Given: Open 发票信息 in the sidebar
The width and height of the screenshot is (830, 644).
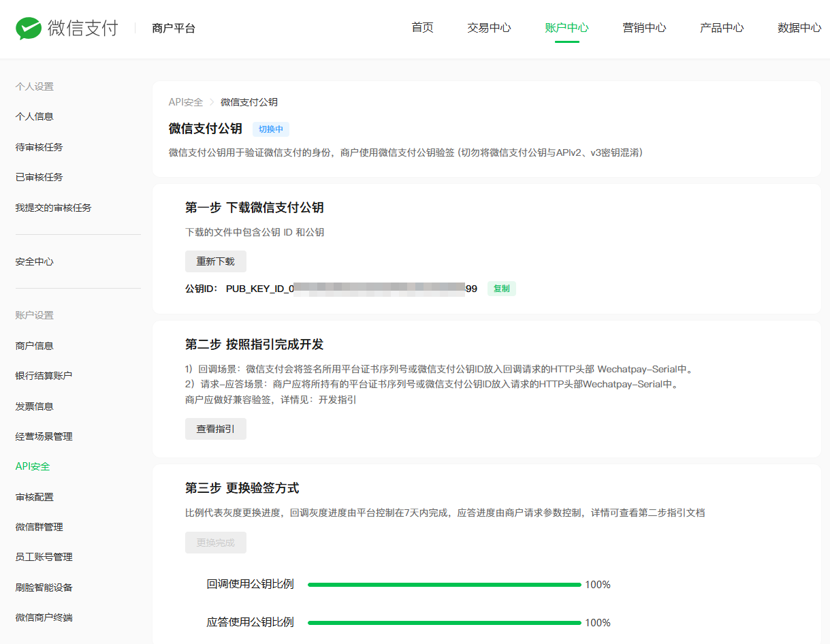Looking at the screenshot, I should point(35,406).
